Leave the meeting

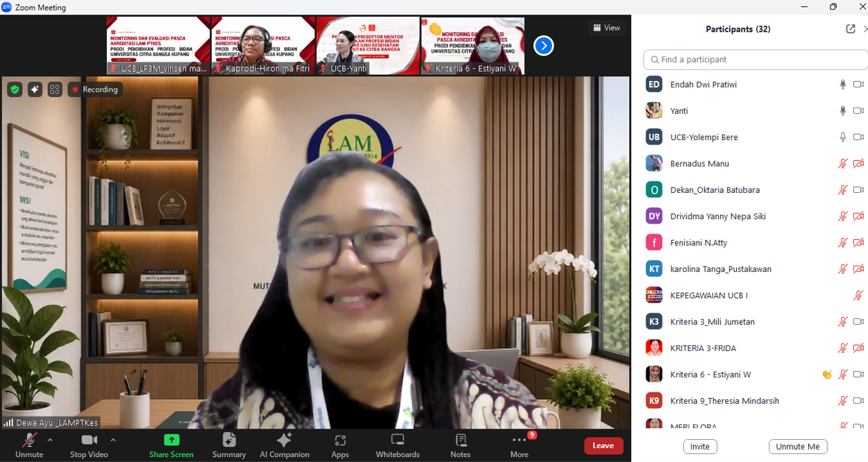point(603,445)
